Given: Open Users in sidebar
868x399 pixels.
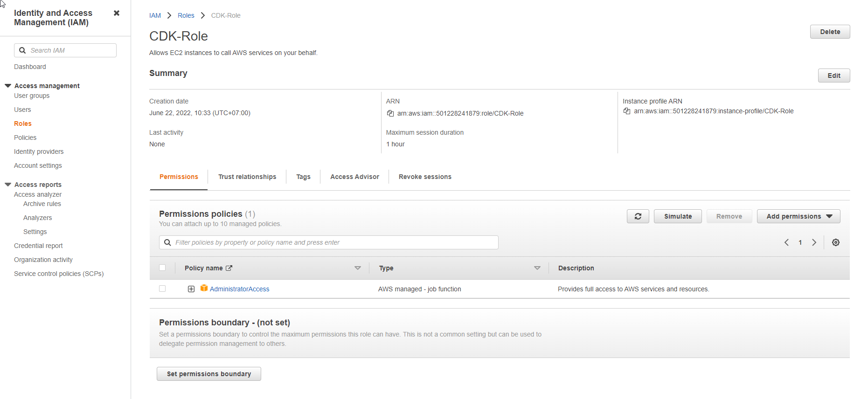Looking at the screenshot, I should click(22, 110).
